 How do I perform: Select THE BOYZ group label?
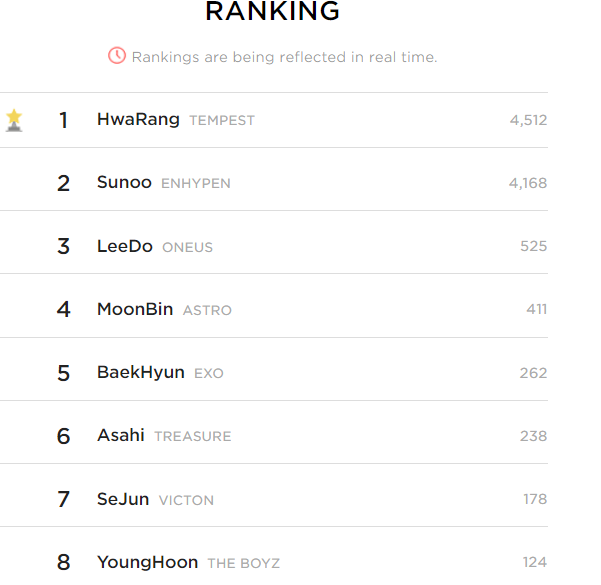click(244, 563)
